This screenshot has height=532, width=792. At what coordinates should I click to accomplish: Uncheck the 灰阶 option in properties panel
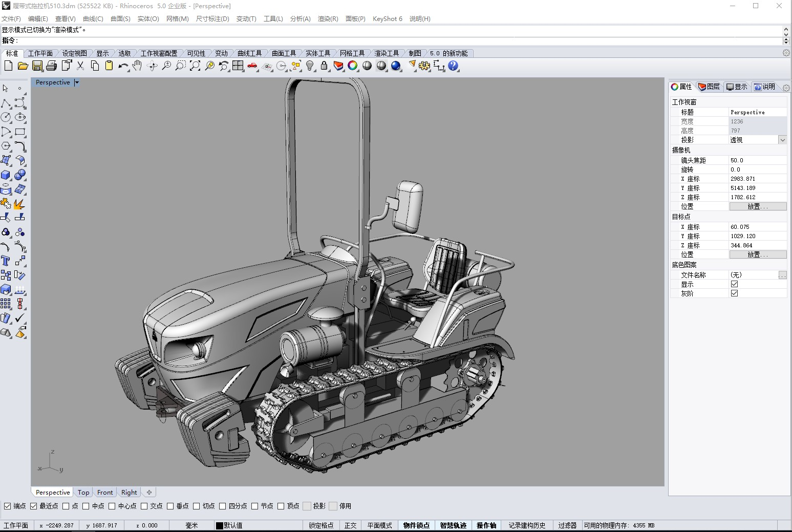734,293
